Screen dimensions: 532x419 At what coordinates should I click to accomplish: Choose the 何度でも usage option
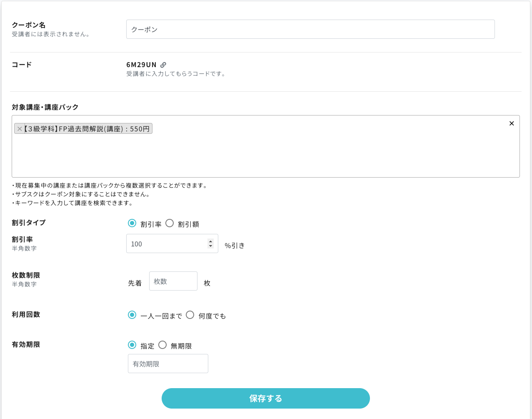(x=190, y=315)
